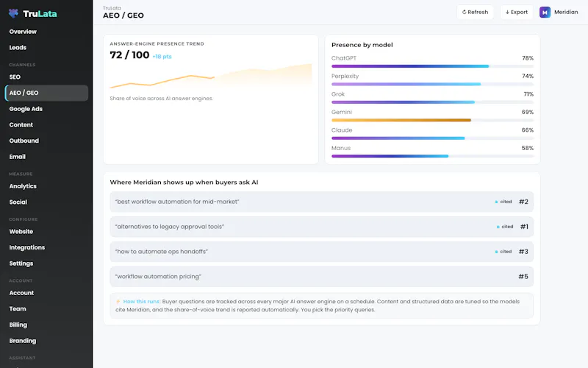
Task: Open the SEO channel page
Action: [x=15, y=77]
